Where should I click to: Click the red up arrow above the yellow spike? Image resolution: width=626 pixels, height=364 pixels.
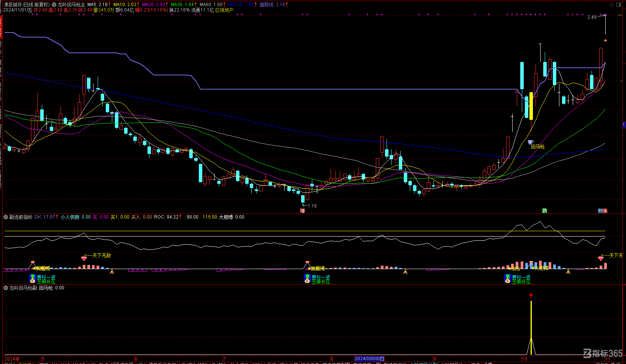pos(531,295)
